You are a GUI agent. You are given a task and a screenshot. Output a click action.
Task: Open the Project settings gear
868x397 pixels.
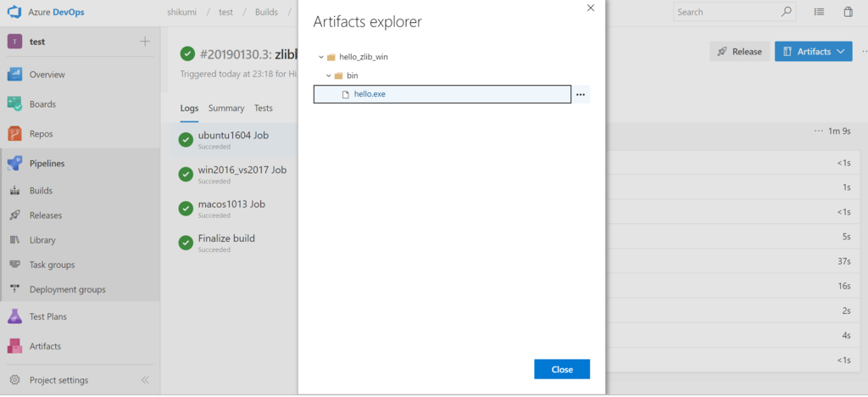[15, 380]
